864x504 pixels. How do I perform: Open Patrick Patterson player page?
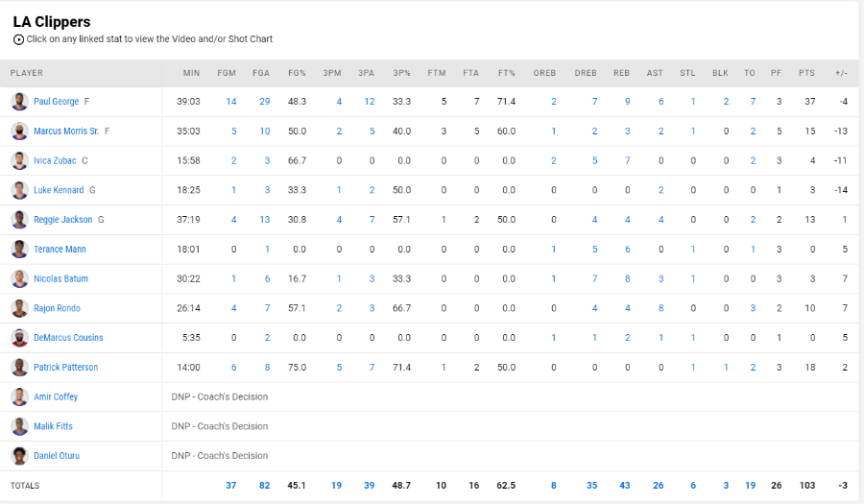coord(65,367)
